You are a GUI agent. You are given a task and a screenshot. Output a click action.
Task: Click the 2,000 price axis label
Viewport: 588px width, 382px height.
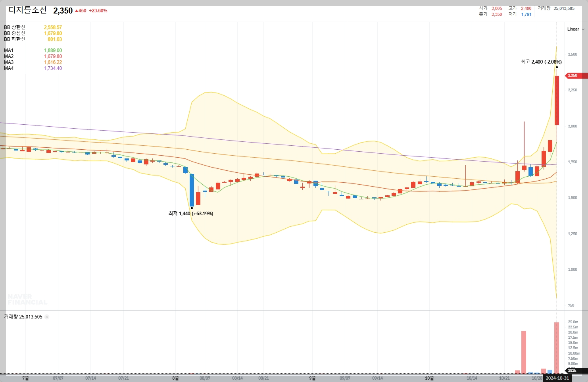click(x=573, y=126)
